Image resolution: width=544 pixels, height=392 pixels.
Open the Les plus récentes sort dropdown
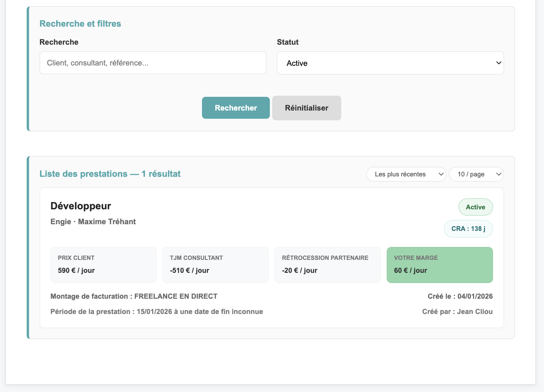click(406, 174)
